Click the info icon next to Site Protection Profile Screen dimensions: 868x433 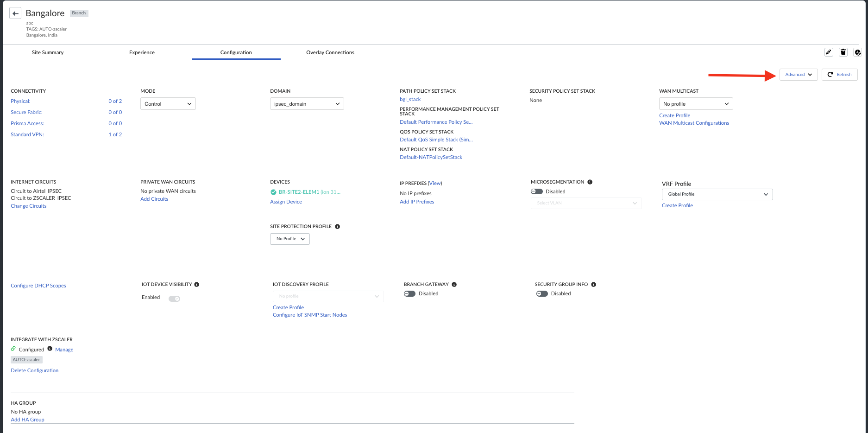click(338, 227)
